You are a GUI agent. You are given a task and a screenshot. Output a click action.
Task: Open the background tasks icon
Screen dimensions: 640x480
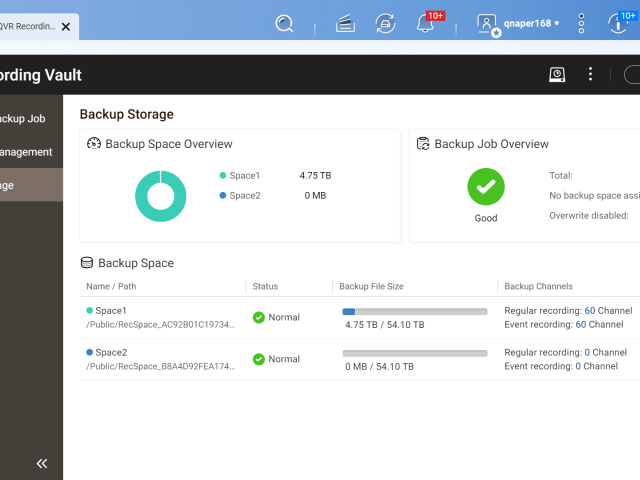point(345,23)
